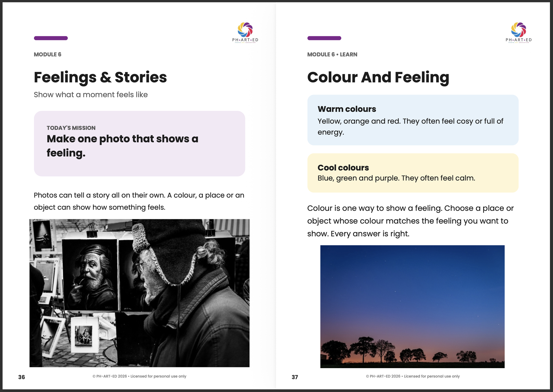Viewport: 553px width, 392px height.
Task: Click the text 'Blue, green and purple. They often feel calm.'
Action: point(396,178)
